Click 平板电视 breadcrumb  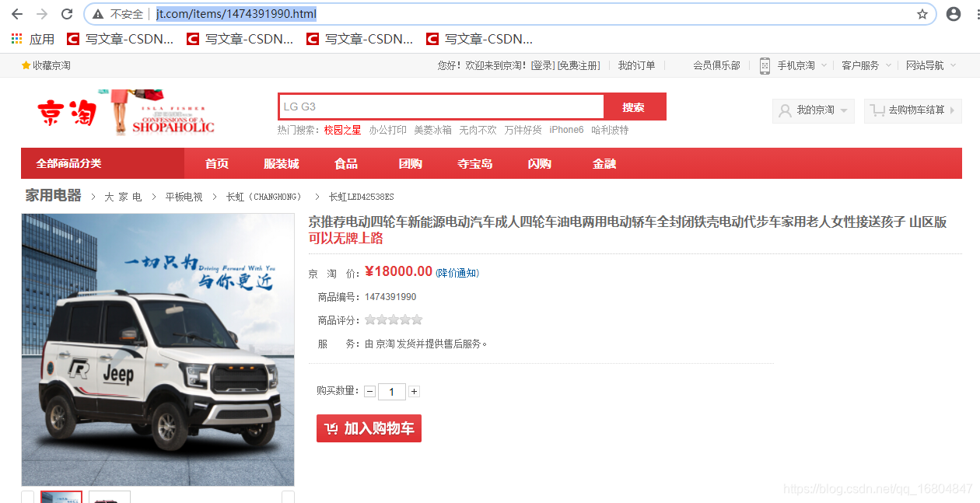click(184, 197)
